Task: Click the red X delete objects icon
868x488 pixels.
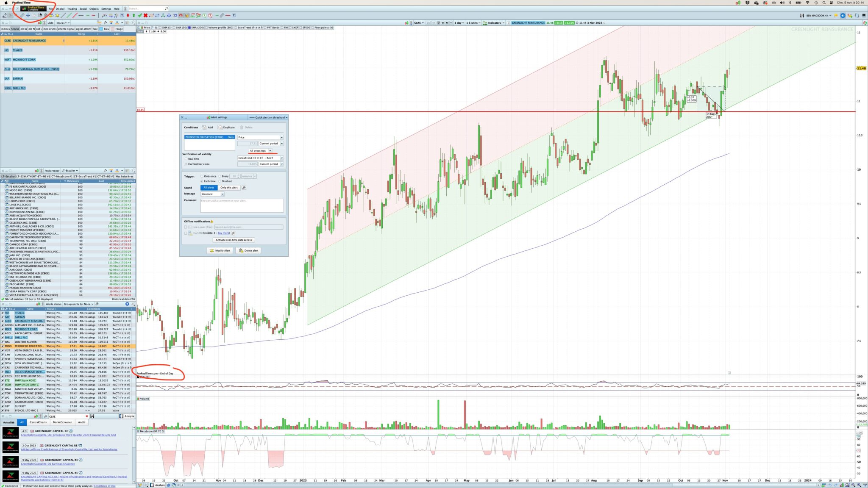Action: [145, 15]
